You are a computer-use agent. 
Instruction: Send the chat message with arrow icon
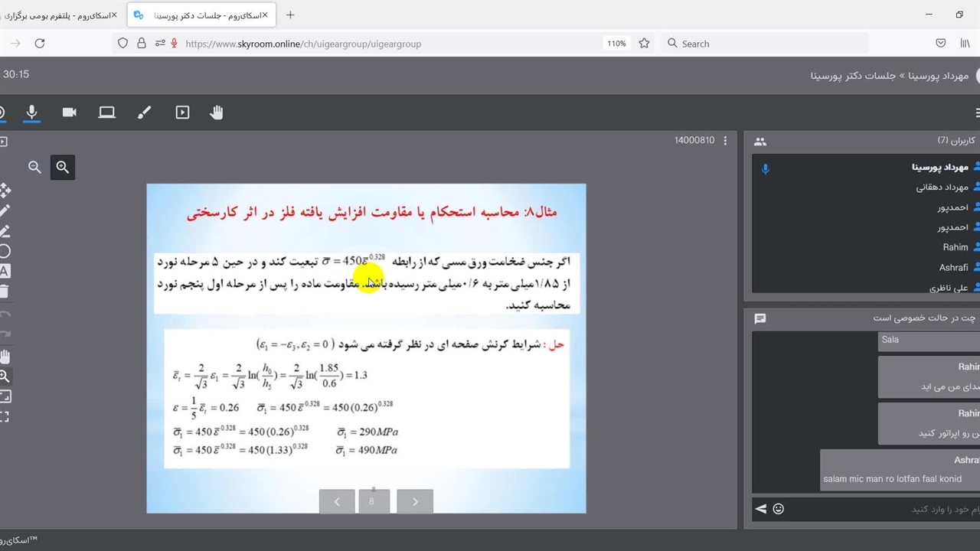click(760, 509)
